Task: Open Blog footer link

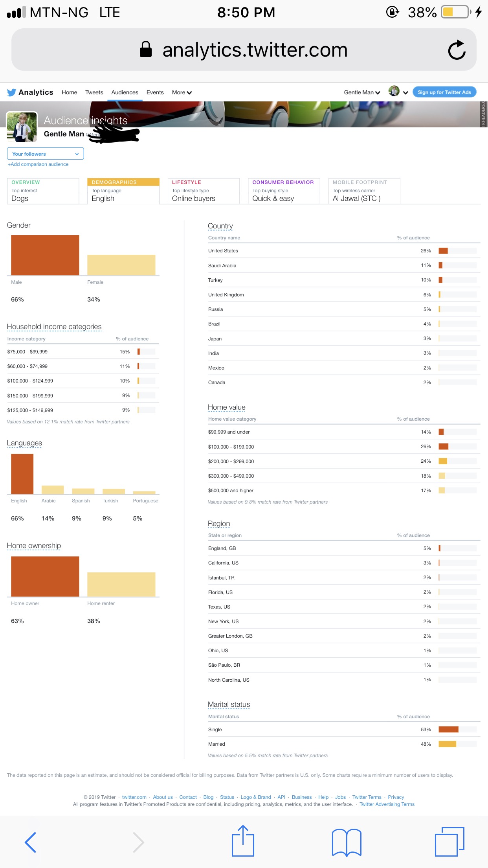Action: (209, 797)
